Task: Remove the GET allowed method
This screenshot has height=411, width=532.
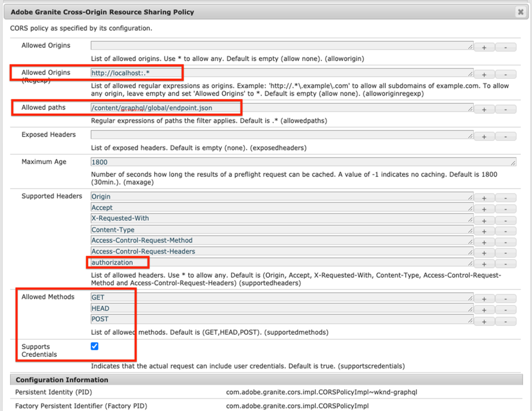Action: [506, 299]
